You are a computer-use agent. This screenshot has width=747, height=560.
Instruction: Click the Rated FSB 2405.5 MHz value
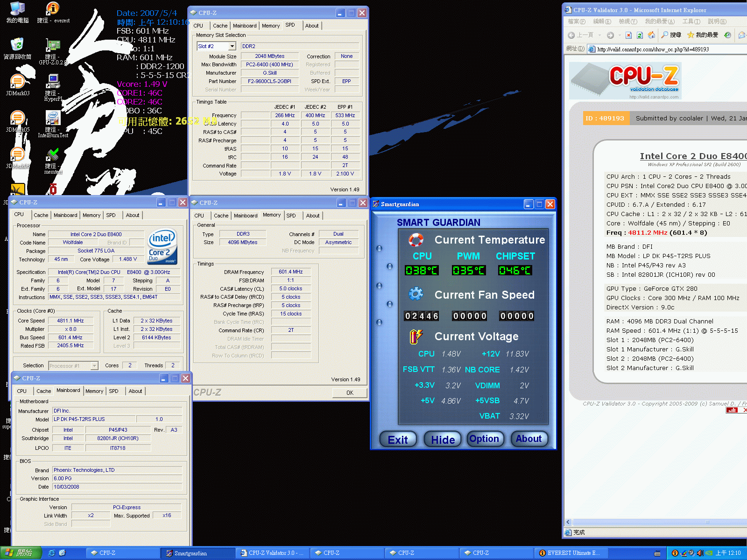(x=70, y=346)
